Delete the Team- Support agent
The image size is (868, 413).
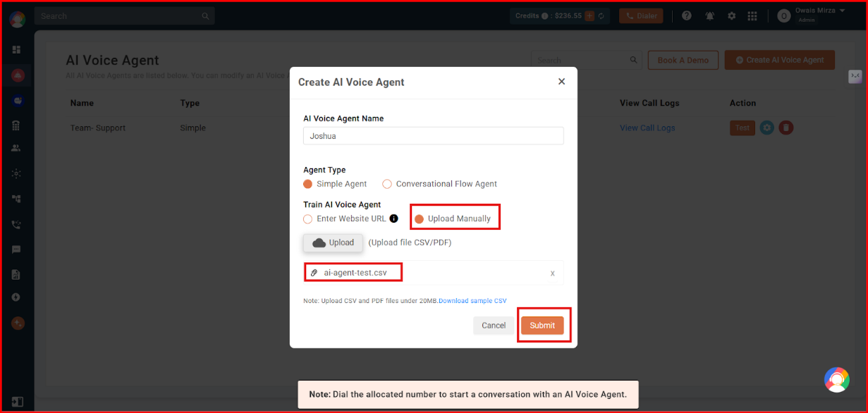coord(786,128)
